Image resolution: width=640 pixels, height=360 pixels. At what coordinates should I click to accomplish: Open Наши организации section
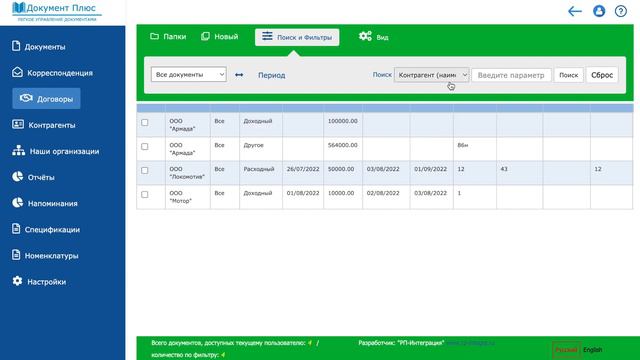64,151
